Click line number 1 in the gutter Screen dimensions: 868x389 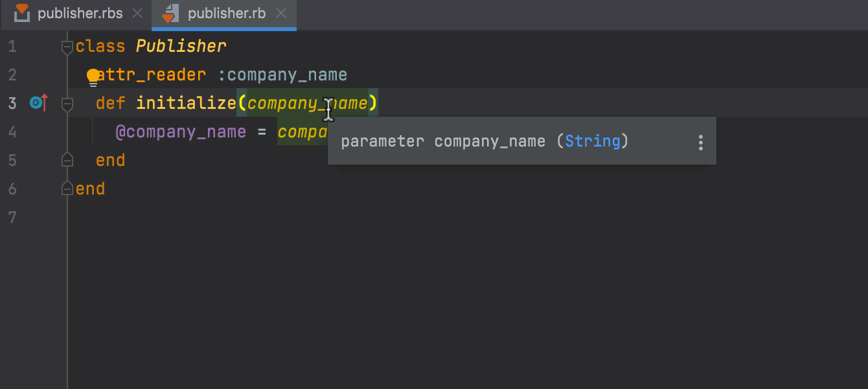pos(12,47)
